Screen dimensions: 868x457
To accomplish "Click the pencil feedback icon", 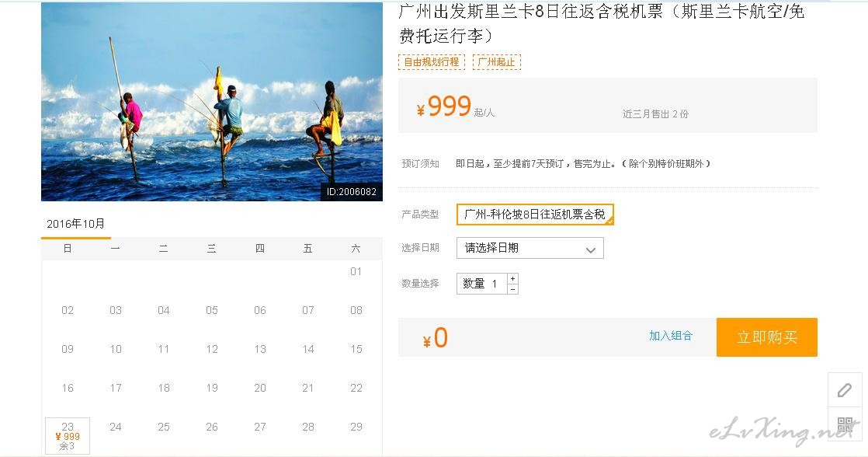I will click(x=845, y=390).
